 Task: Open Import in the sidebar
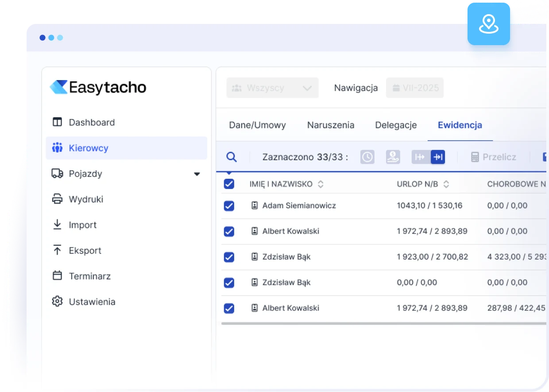point(127,225)
